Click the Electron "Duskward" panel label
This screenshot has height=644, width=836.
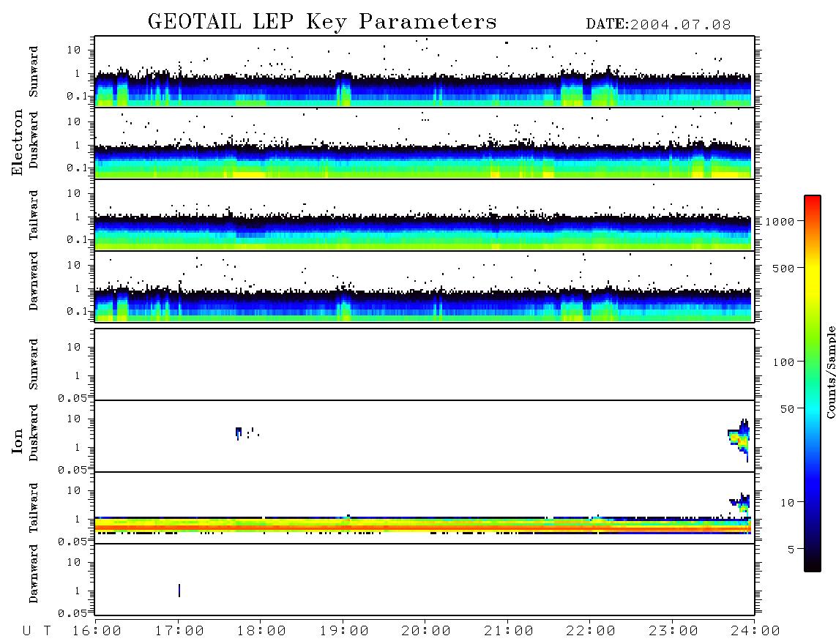tap(34, 140)
